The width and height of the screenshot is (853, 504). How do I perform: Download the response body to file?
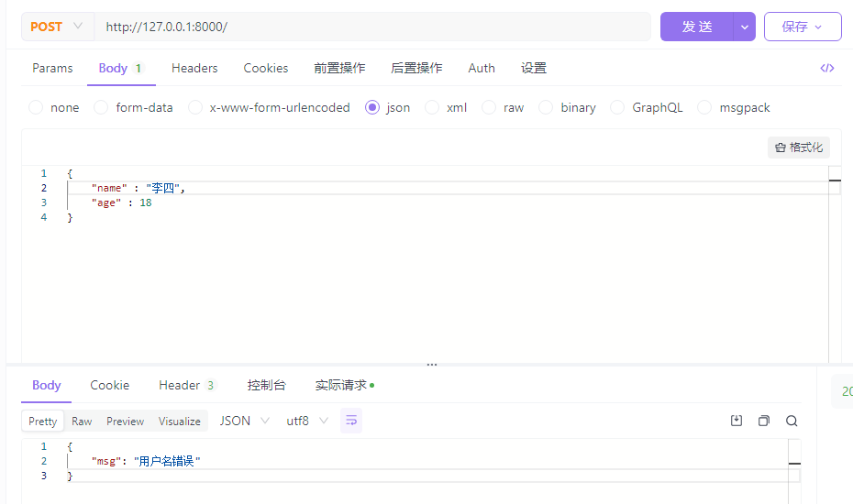pos(736,421)
